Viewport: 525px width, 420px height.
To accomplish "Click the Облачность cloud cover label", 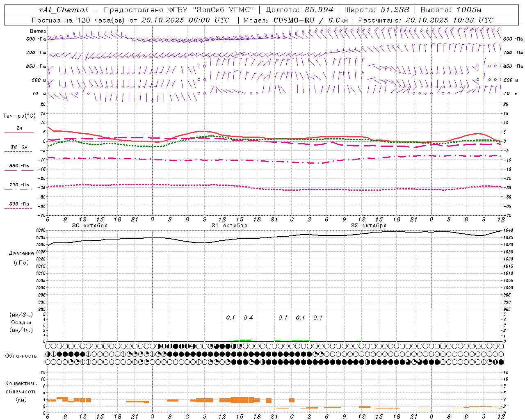I will click(x=21, y=356).
